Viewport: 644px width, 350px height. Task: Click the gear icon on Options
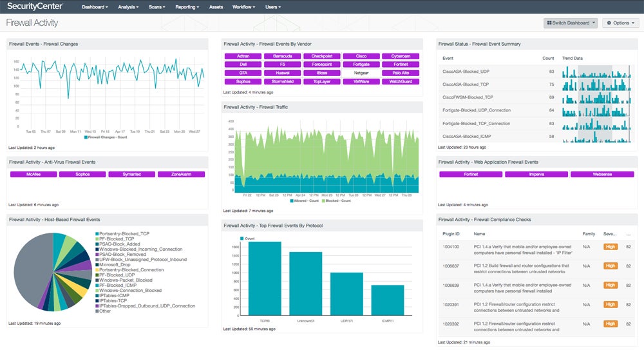point(609,23)
